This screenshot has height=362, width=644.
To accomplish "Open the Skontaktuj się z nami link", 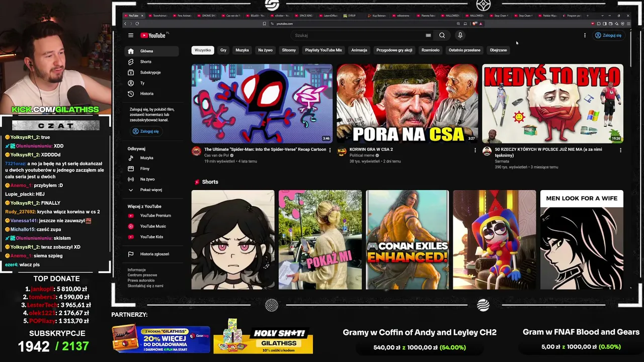I will coord(145,286).
